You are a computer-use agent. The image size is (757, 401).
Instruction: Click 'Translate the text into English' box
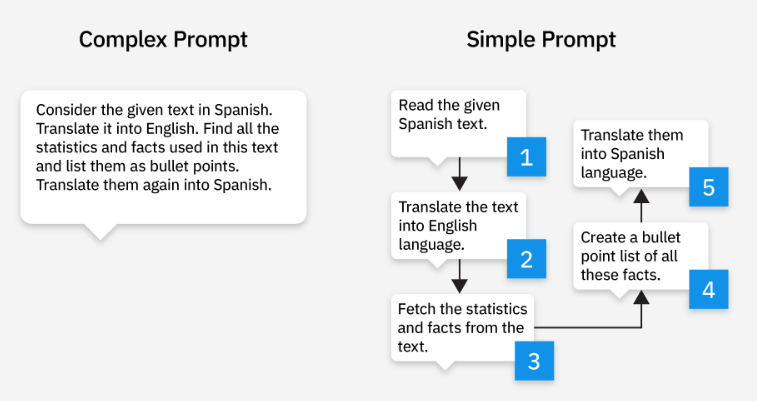[x=458, y=225]
